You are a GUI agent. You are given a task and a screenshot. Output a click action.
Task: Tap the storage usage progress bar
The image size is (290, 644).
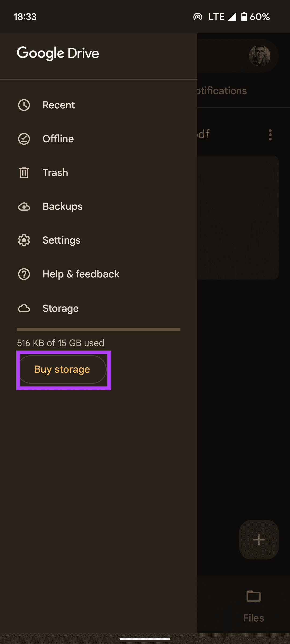99,329
